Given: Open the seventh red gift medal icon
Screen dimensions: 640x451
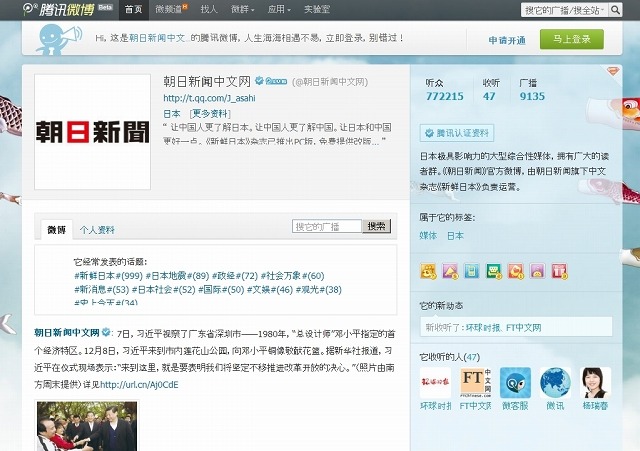Looking at the screenshot, I should 559,271.
